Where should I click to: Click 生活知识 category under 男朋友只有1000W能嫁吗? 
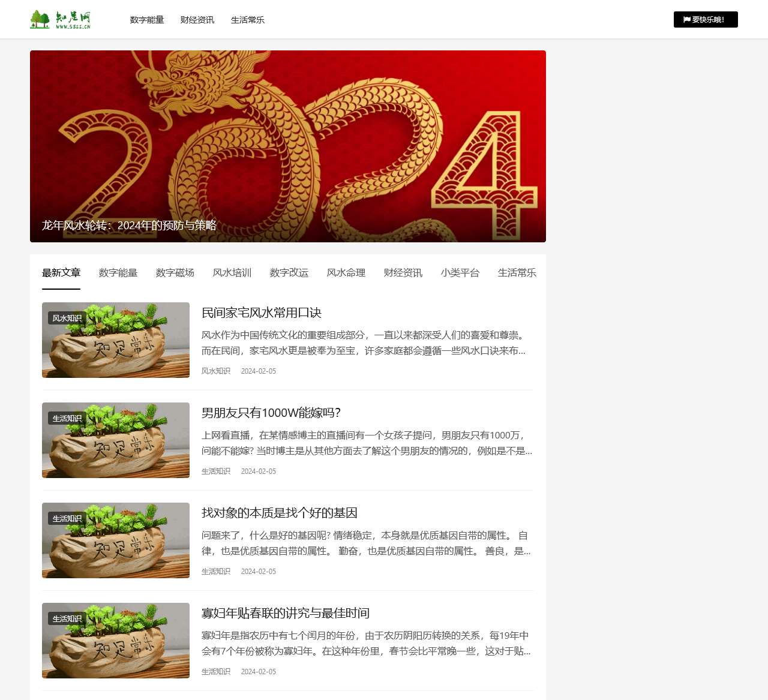(216, 471)
